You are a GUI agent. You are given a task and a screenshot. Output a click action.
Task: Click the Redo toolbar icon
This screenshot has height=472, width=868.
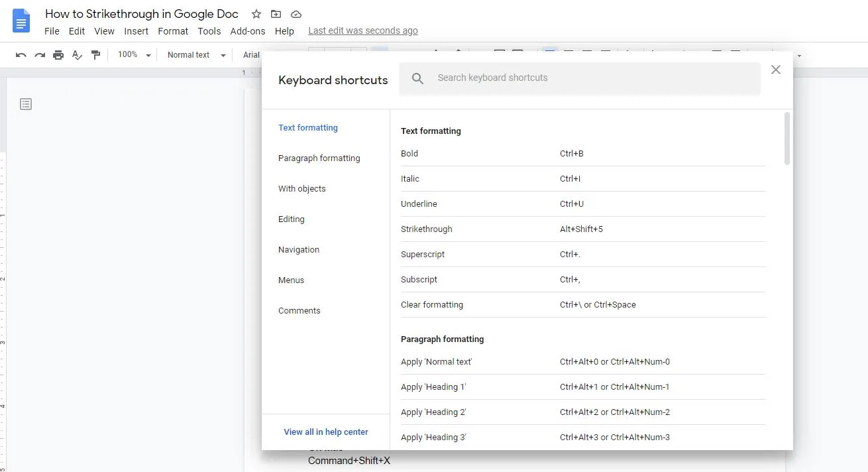pyautogui.click(x=40, y=55)
